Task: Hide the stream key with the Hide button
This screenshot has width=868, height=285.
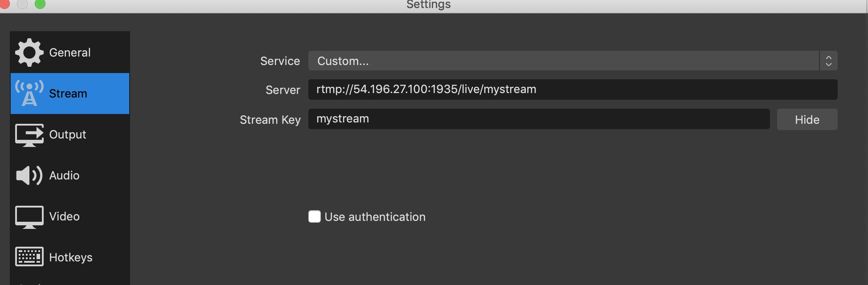Action: click(x=807, y=119)
